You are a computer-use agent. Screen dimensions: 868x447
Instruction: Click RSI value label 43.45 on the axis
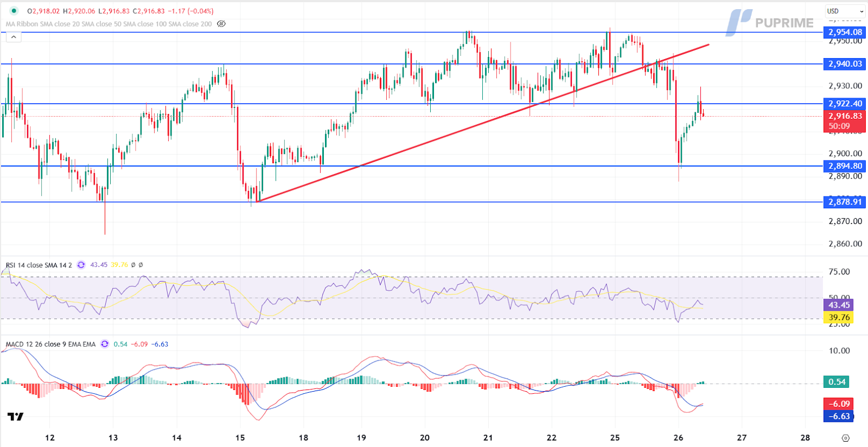[x=839, y=305]
